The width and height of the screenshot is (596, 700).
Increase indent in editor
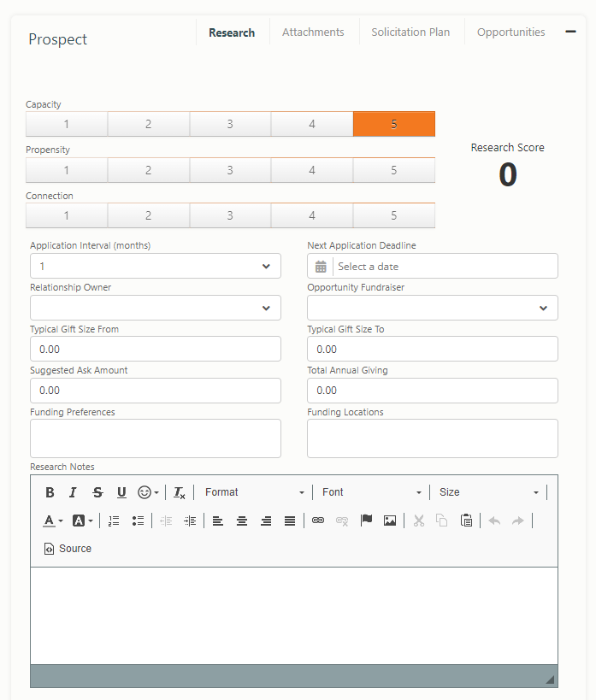190,521
